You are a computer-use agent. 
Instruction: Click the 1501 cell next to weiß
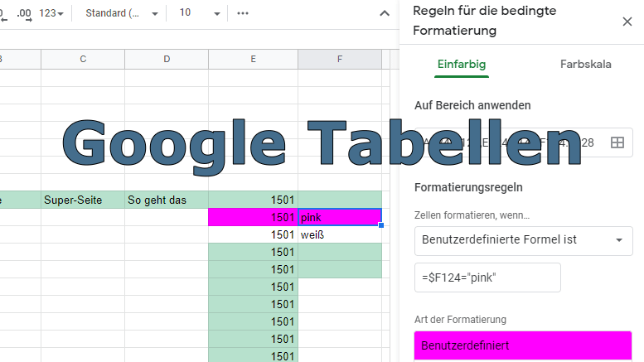[254, 234]
